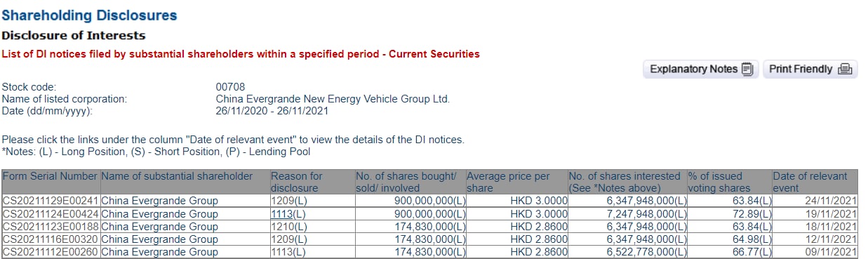This screenshot has height=259, width=868.
Task: Open reason code 1209(L) in fourth row
Action: 288,239
